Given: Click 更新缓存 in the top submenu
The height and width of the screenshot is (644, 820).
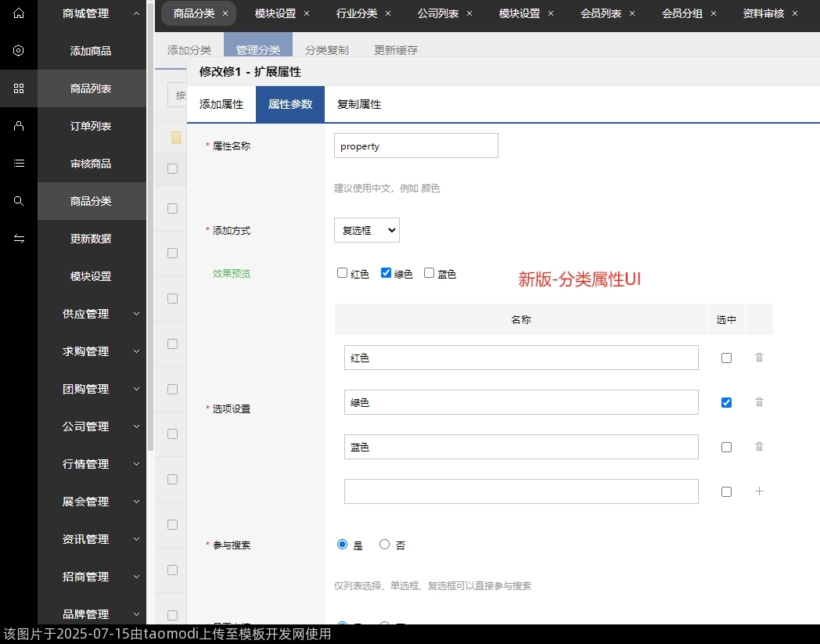Looking at the screenshot, I should click(x=396, y=50).
